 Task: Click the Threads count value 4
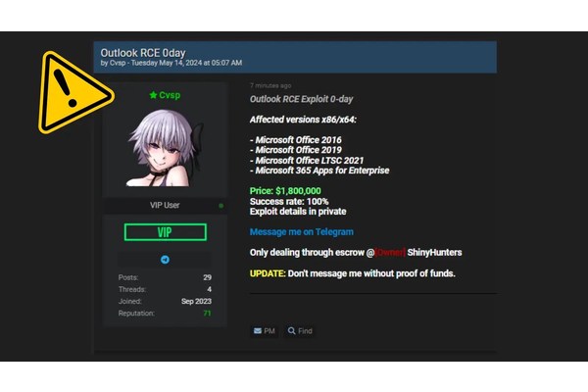210,289
